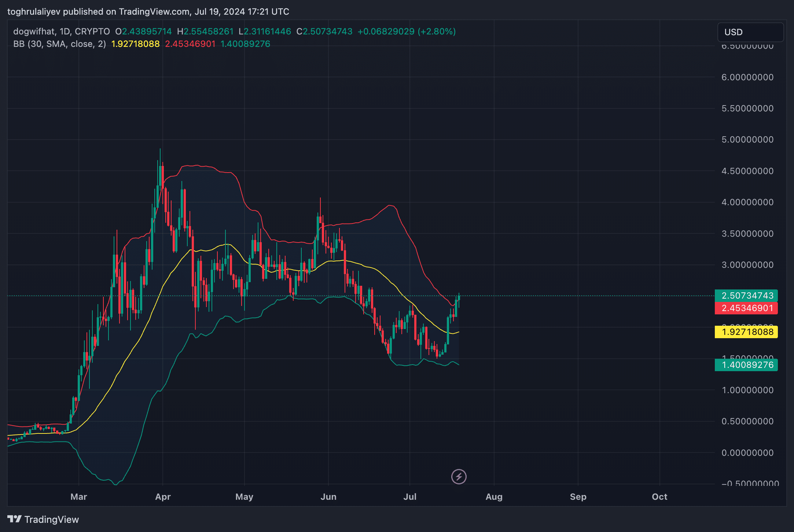The image size is (794, 532).
Task: Click the Sep label on time axis
Action: coord(578,497)
